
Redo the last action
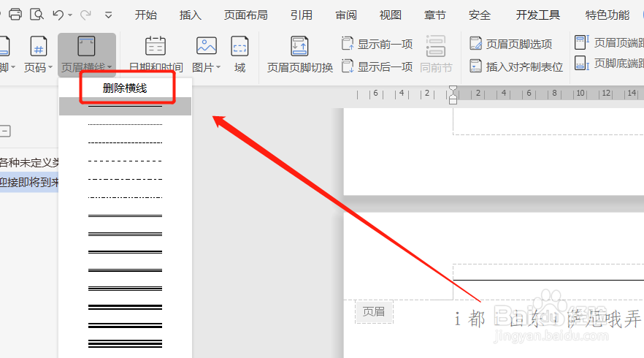(85, 15)
